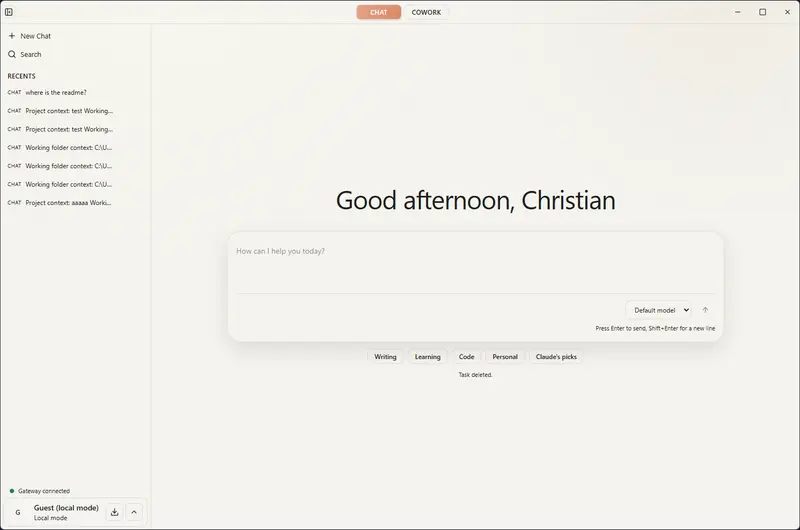
Task: Choose the Code suggestion chip
Action: [466, 357]
